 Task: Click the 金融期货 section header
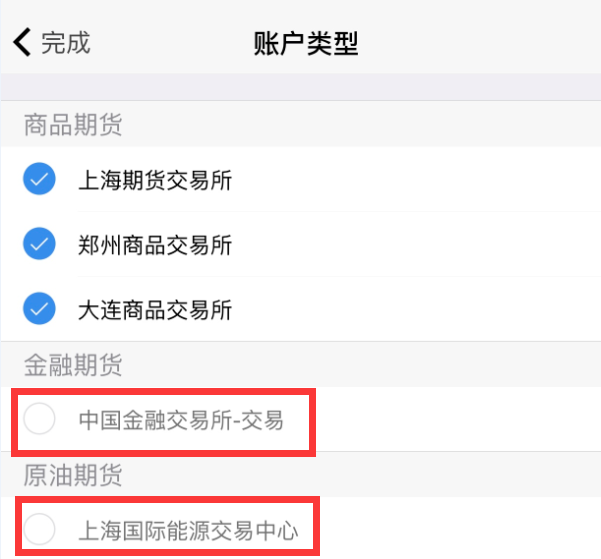[73, 364]
